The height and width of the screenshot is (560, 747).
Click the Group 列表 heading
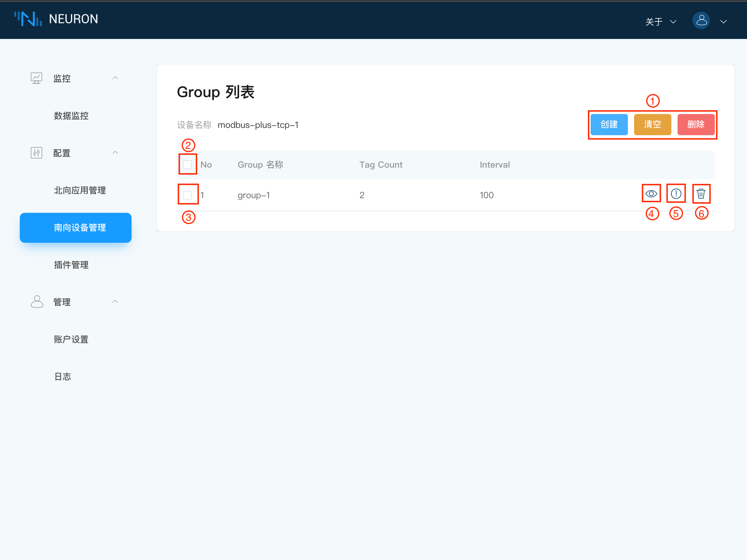(215, 92)
